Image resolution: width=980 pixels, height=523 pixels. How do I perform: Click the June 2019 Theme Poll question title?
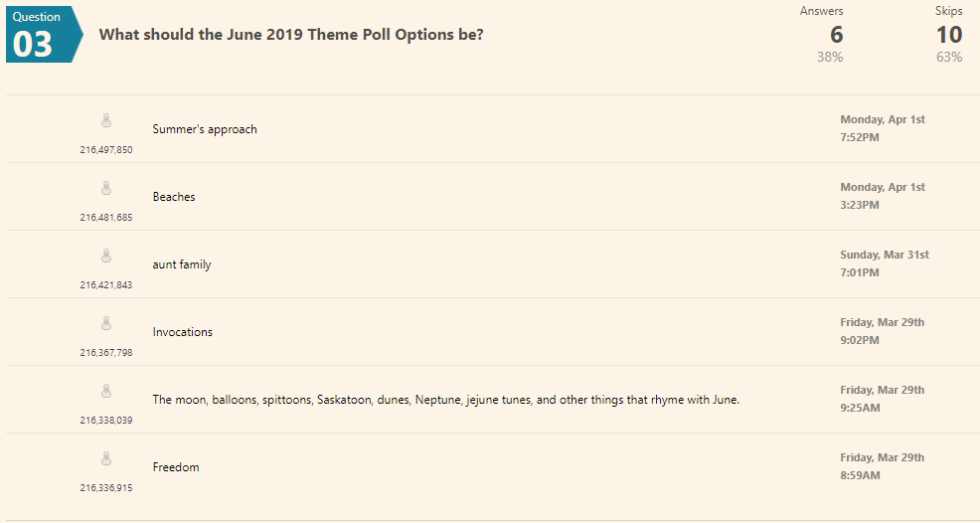(x=291, y=35)
